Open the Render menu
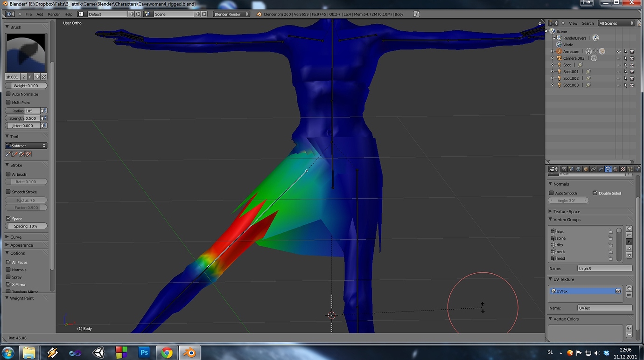 tap(54, 14)
